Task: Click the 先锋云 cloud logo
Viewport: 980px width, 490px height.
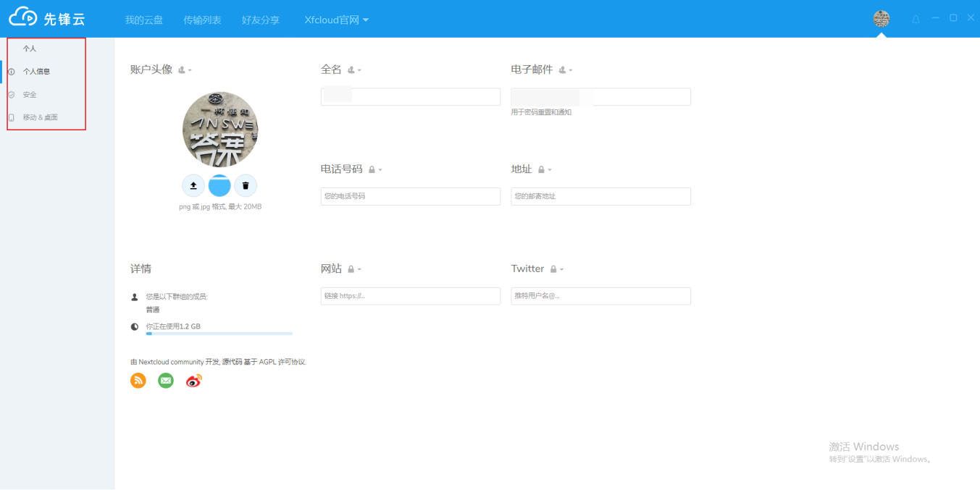Action: (47, 18)
